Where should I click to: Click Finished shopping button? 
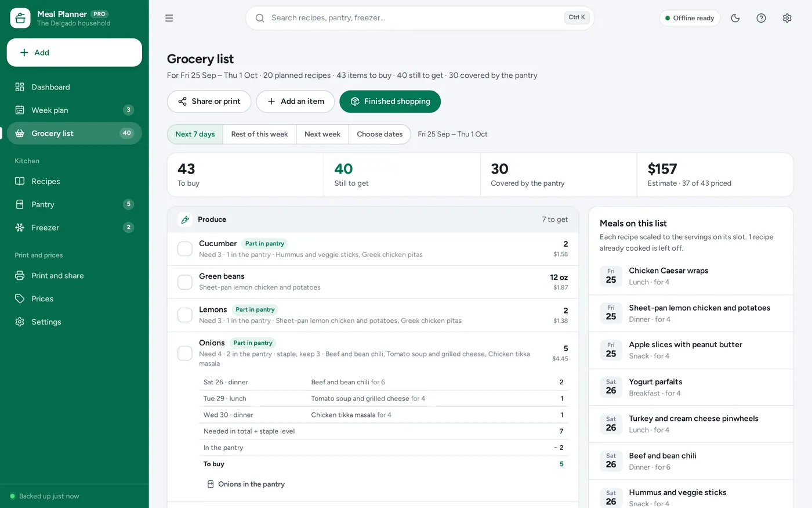coord(390,102)
